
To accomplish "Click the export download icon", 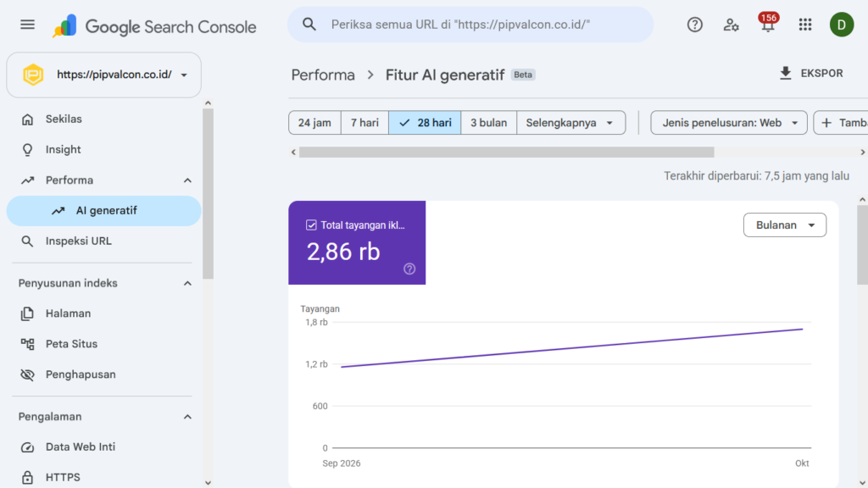I will point(786,74).
